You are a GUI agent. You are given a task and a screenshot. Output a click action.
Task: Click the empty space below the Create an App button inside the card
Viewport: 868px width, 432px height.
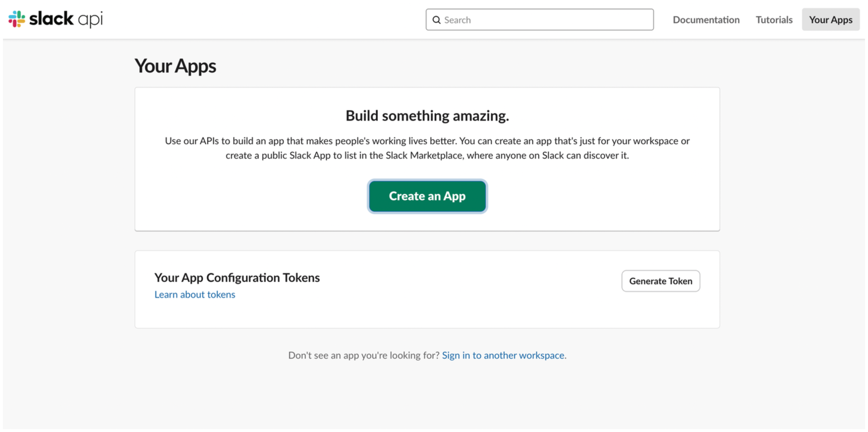coord(427,222)
